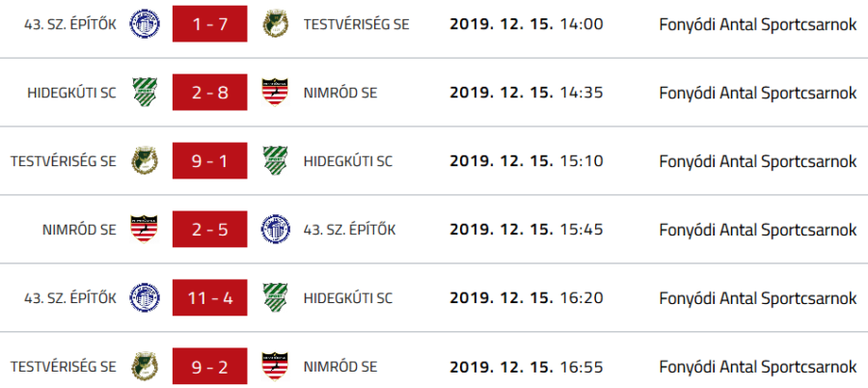Screen dimensions: 868x388
Task: Click the 43. SZ. Építők logo in the 11 - 4 match
Action: pyautogui.click(x=145, y=298)
